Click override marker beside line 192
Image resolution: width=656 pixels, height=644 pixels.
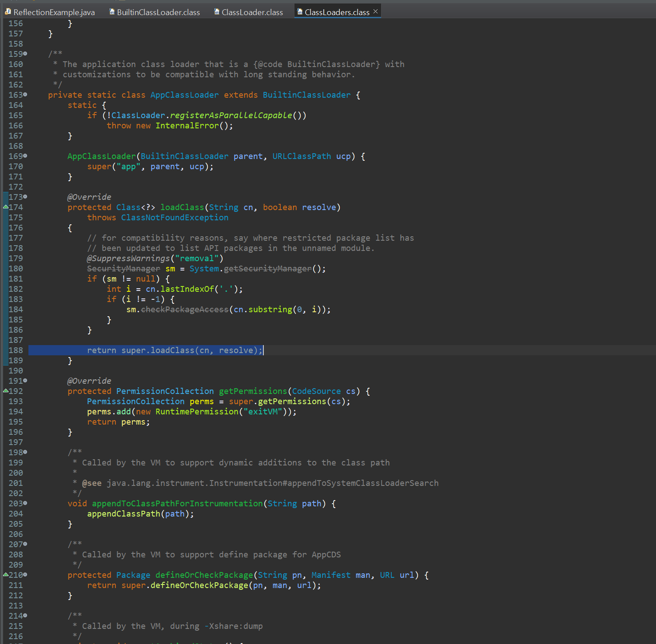pyautogui.click(x=5, y=390)
